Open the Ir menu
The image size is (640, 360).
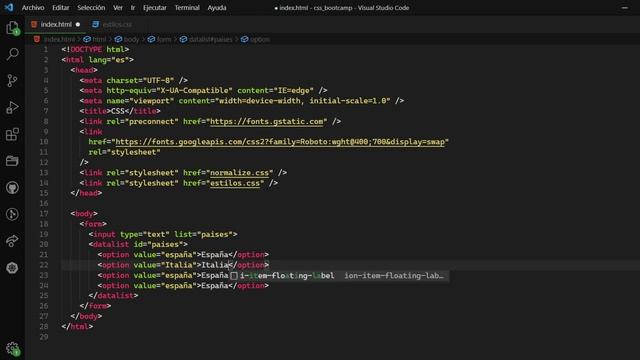[x=133, y=8]
